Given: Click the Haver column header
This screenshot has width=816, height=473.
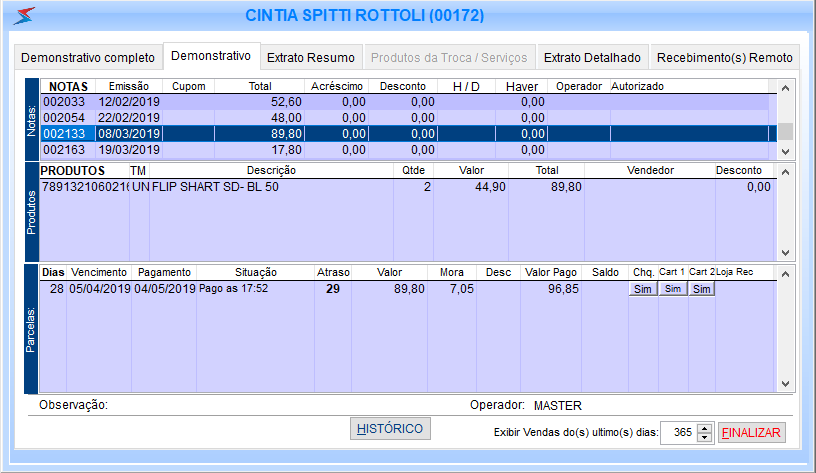Looking at the screenshot, I should tap(521, 86).
